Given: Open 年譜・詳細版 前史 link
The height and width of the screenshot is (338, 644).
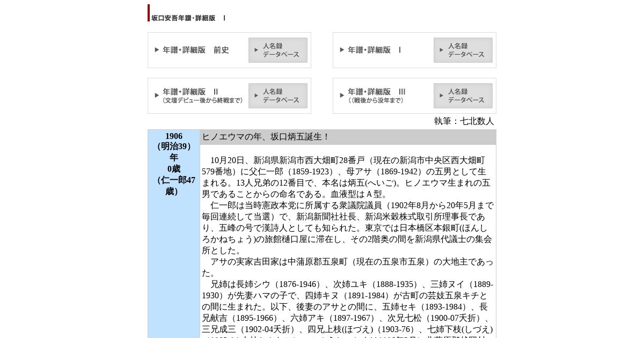Looking at the screenshot, I should [x=196, y=50].
